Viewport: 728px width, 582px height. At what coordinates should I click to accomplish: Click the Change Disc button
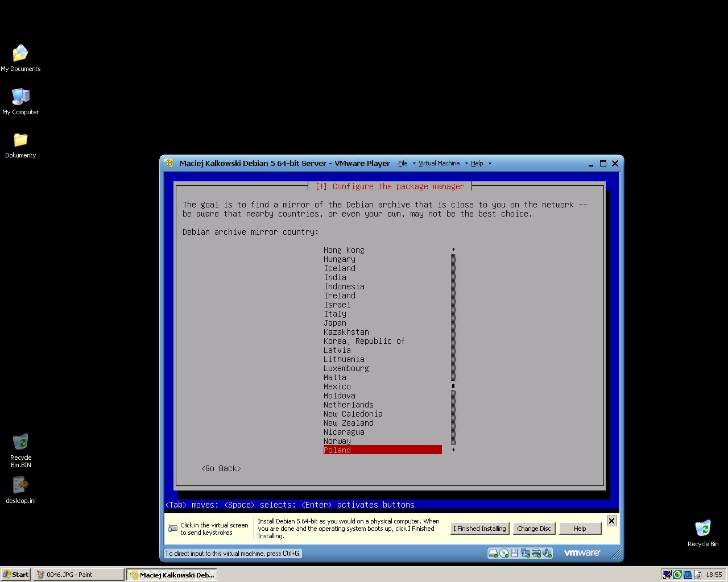click(533, 529)
